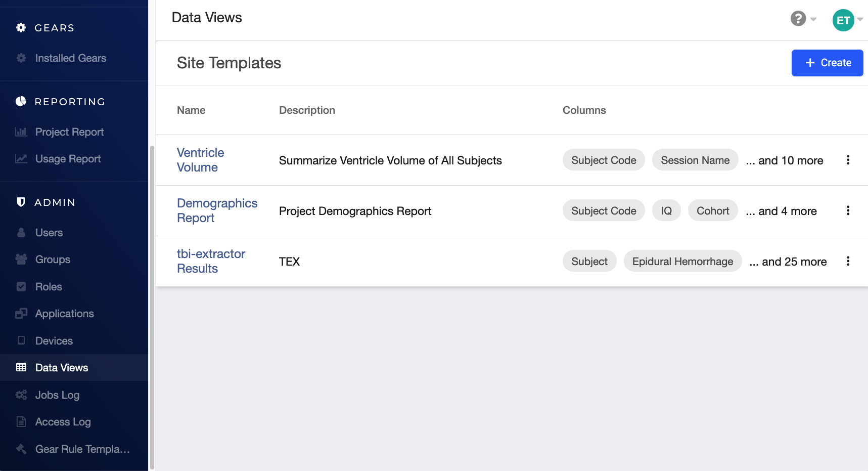Click the 'TEX' description cell
The height and width of the screenshot is (471, 868).
[289, 262]
